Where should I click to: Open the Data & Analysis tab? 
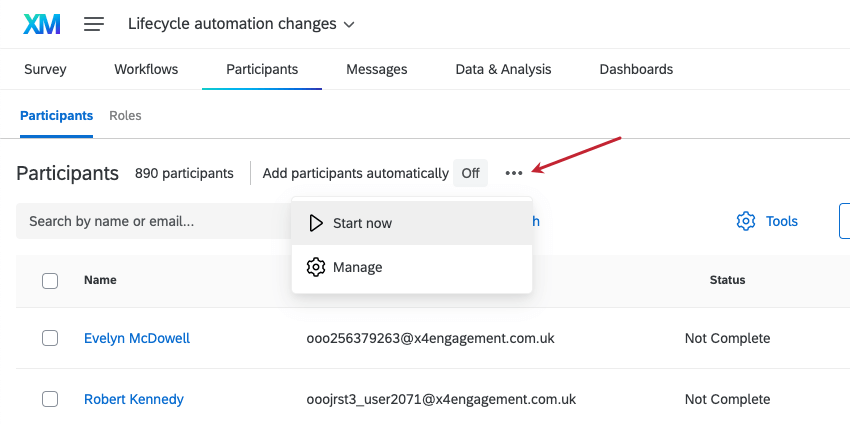click(x=503, y=70)
